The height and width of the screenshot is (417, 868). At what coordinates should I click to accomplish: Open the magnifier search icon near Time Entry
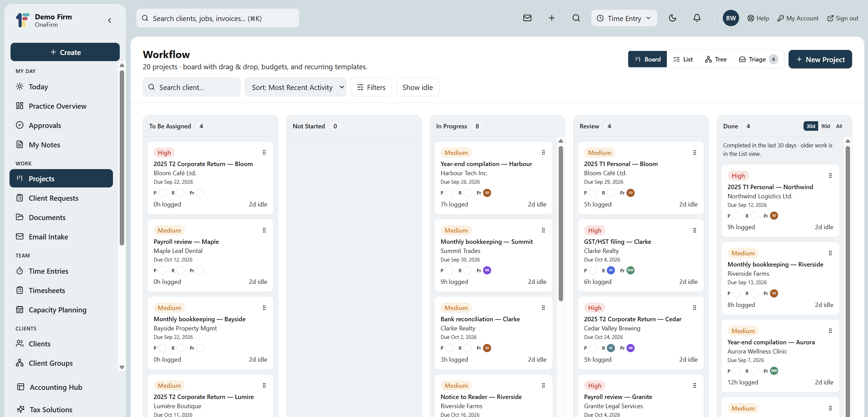tap(576, 18)
